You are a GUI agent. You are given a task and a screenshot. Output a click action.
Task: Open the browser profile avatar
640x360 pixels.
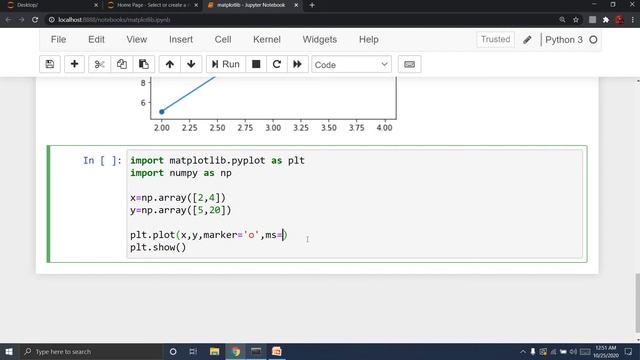(619, 20)
